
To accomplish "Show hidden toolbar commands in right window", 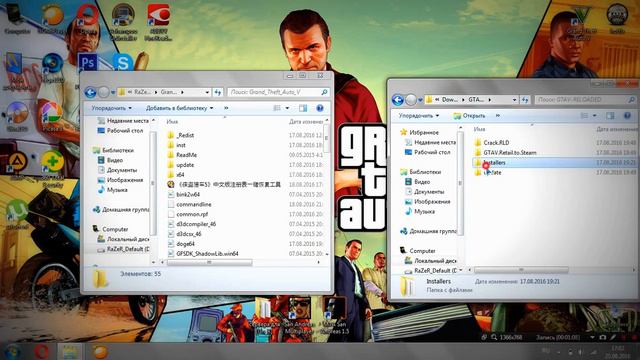I will 498,116.
